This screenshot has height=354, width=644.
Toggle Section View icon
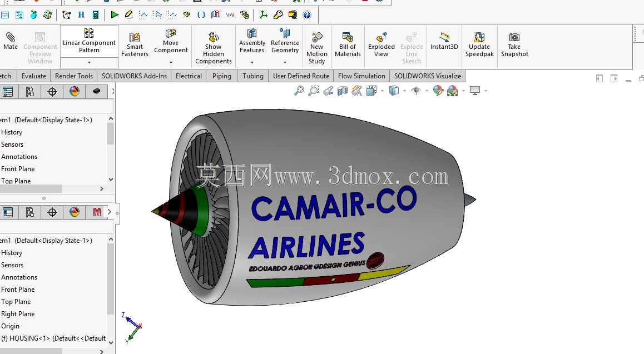tap(342, 91)
